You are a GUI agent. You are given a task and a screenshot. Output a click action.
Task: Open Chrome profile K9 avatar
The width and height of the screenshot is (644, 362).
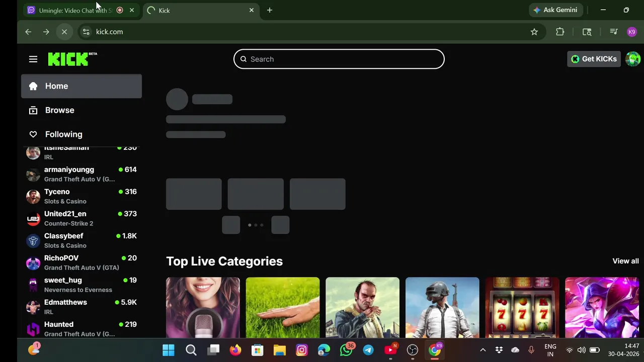point(632,32)
